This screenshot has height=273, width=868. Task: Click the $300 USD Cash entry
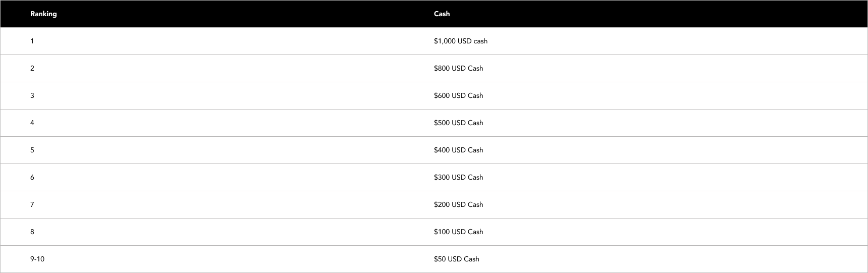click(458, 177)
